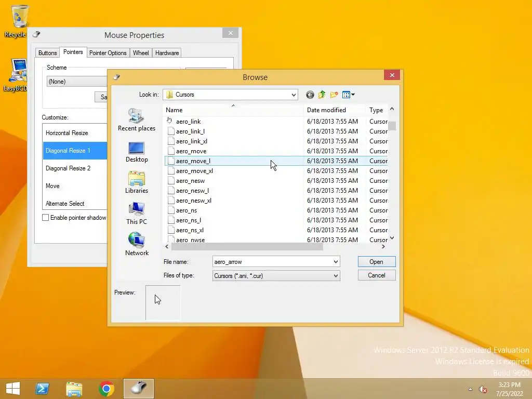This screenshot has width=532, height=399.
Task: Select Diagonal Resize 2 pointer entry
Action: (x=75, y=168)
